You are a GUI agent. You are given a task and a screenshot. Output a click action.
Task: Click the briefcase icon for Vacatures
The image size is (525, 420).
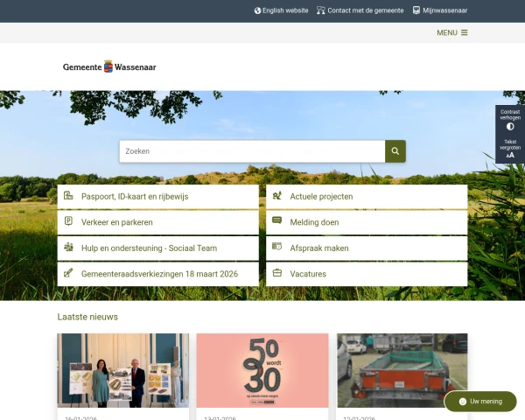[276, 273]
